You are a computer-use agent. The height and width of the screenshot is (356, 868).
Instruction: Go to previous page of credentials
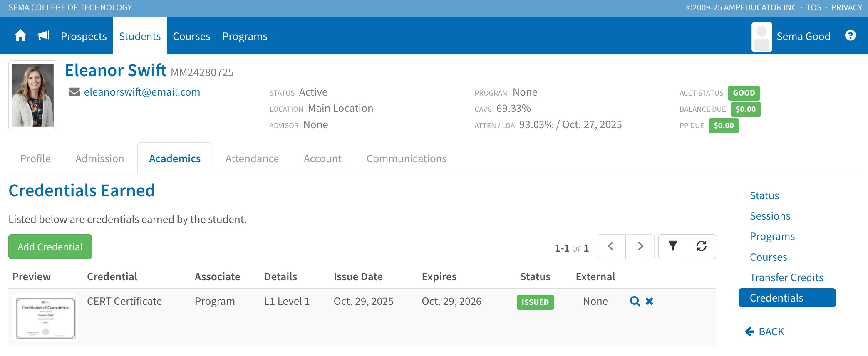click(x=611, y=247)
